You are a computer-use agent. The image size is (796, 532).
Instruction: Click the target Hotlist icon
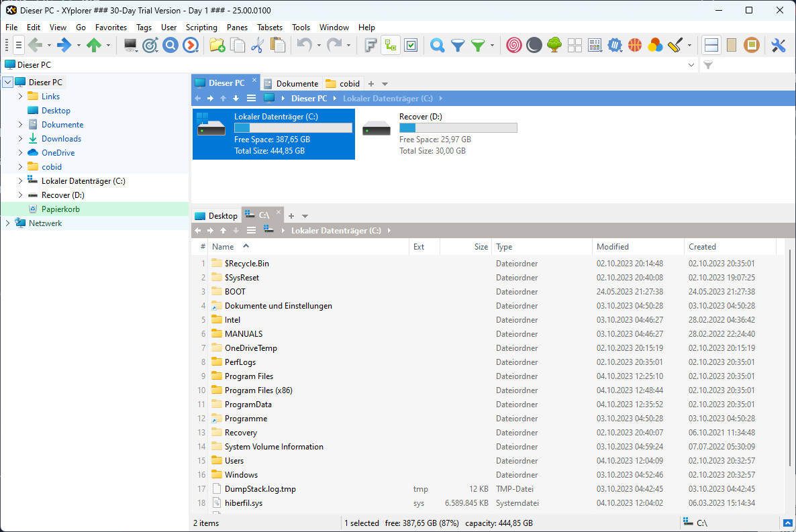(x=150, y=46)
